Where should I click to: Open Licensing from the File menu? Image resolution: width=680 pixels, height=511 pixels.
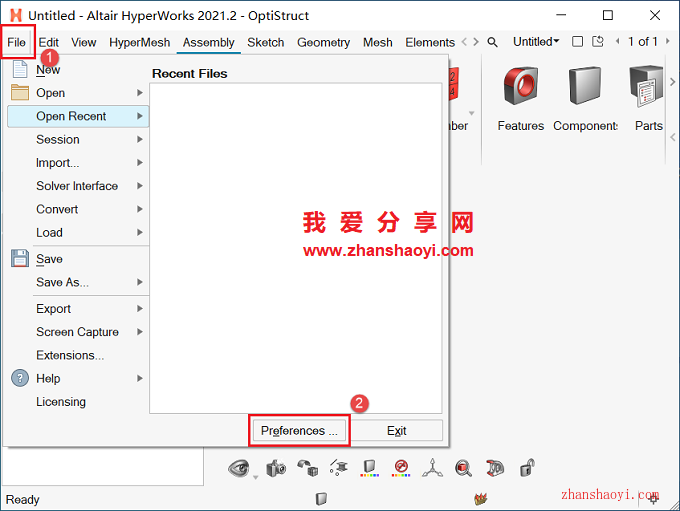coord(61,402)
